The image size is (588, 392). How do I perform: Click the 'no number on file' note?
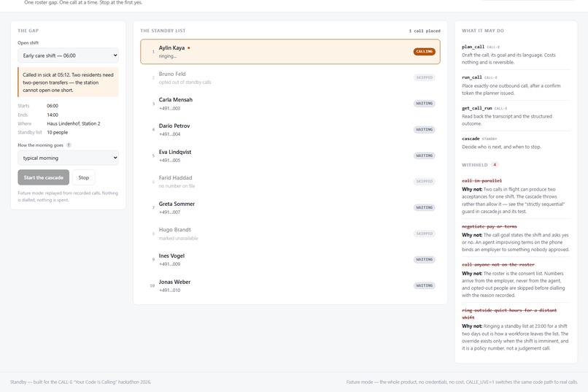[177, 186]
